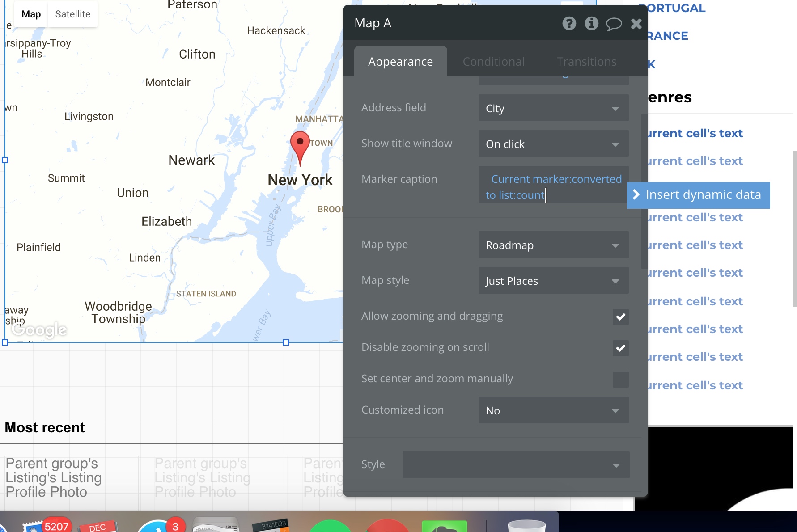Image resolution: width=797 pixels, height=532 pixels.
Task: Click the red map marker pin
Action: pos(300,148)
